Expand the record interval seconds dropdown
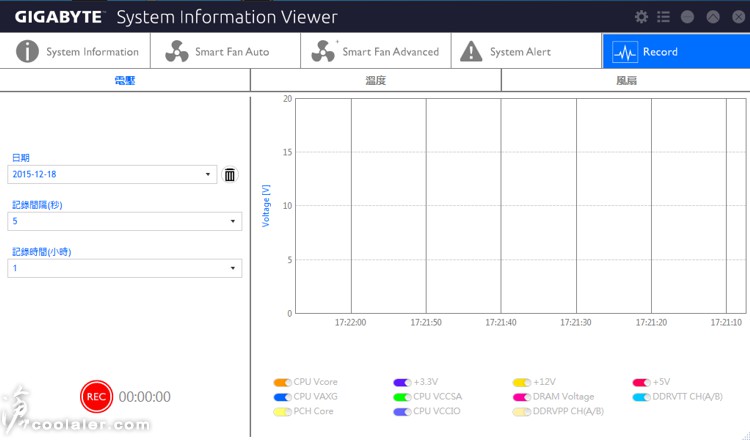Image resolution: width=750 pixels, height=440 pixels. [124, 221]
